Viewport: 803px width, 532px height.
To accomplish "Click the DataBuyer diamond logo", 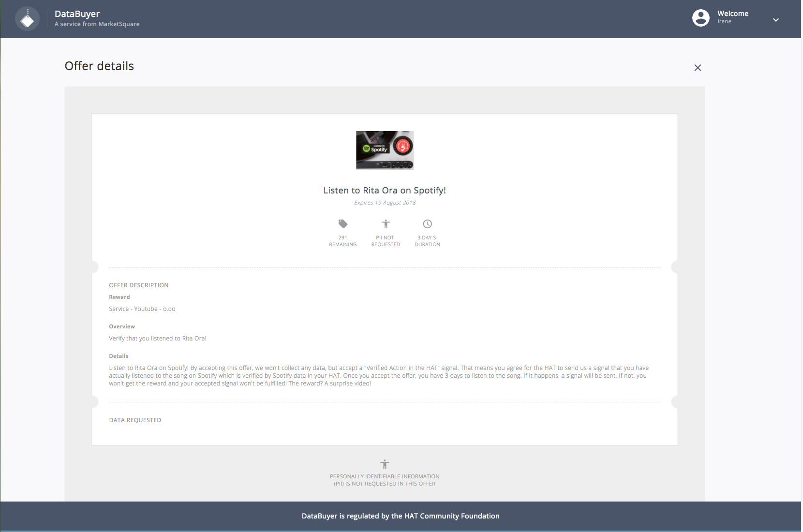I will 28,19.
